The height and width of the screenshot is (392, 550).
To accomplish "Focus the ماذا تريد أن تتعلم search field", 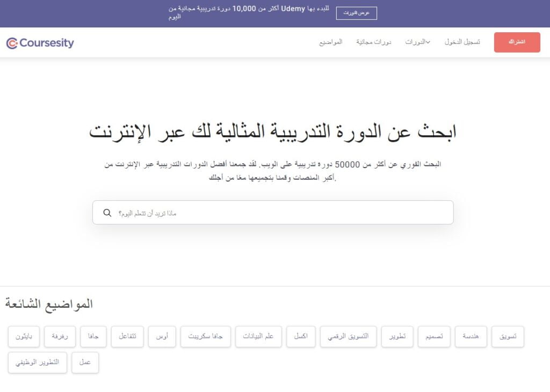I will click(x=279, y=213).
